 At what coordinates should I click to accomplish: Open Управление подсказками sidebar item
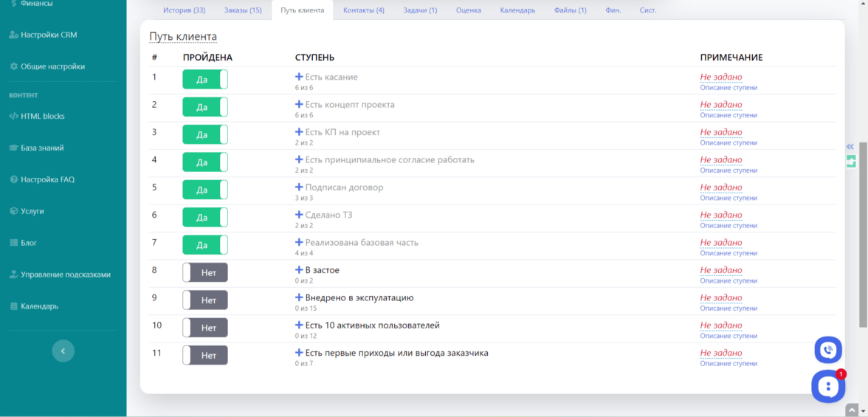61,274
